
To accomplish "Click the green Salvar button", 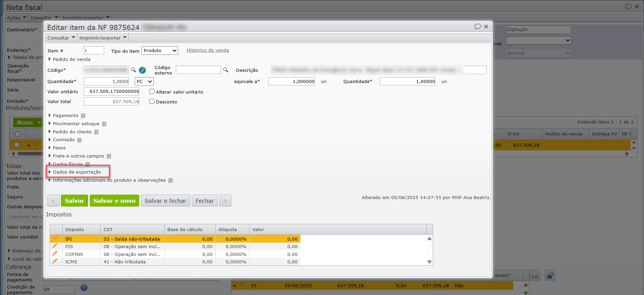I will click(75, 201).
